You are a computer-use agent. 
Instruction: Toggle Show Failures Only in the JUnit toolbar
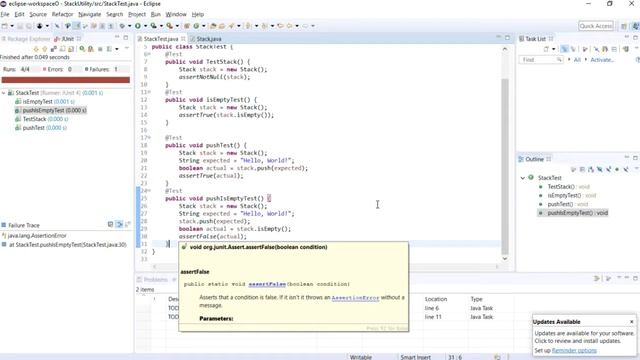[x=53, y=49]
